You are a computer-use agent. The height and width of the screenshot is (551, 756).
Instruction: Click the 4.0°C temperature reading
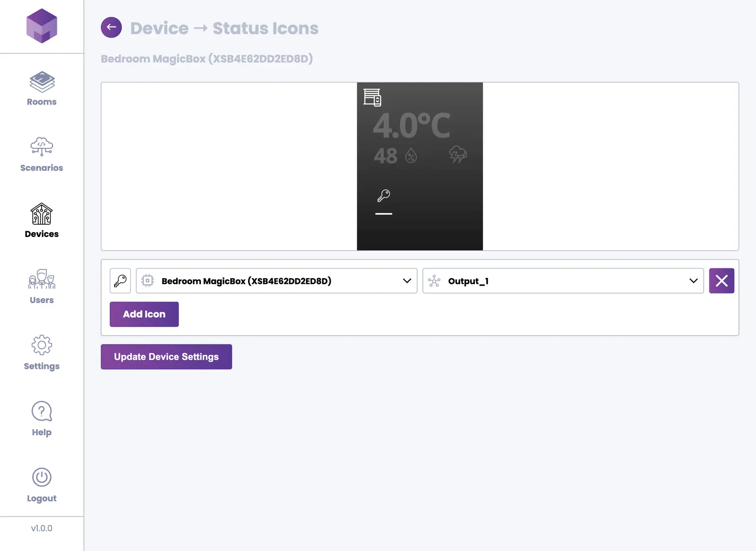[x=412, y=126]
